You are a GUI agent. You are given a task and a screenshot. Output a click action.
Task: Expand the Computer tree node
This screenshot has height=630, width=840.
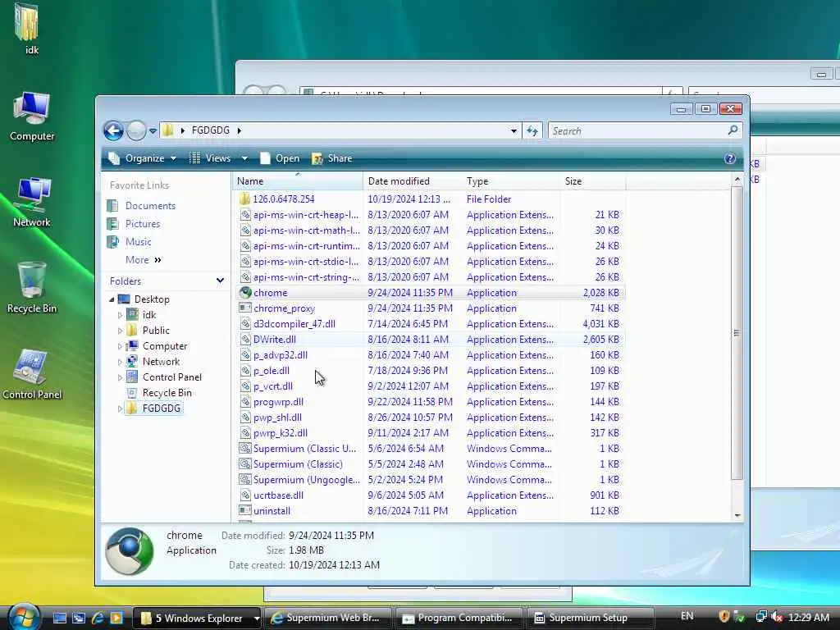pyautogui.click(x=120, y=346)
